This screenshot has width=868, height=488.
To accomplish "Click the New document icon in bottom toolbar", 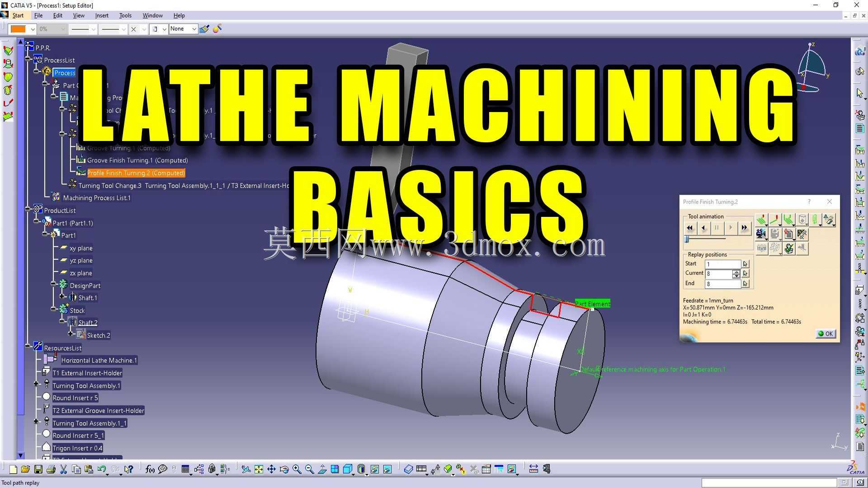I will coord(13,469).
